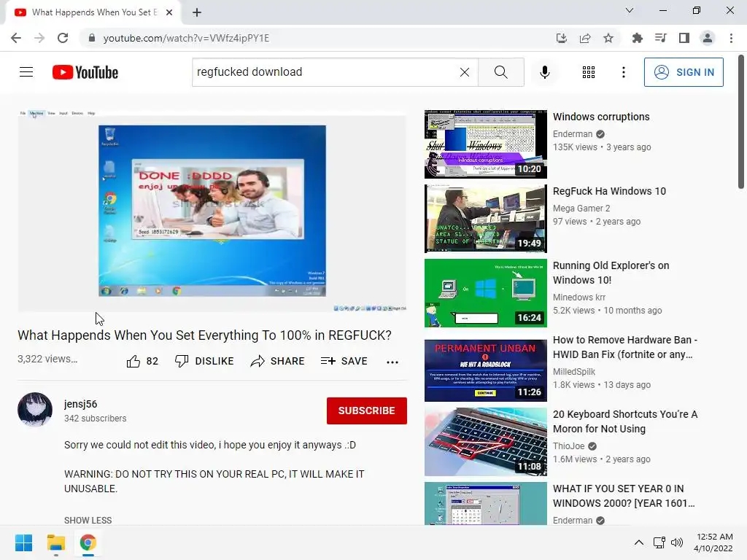Click the DISLIKE thumbs down button
747x560 pixels.
pyautogui.click(x=204, y=361)
